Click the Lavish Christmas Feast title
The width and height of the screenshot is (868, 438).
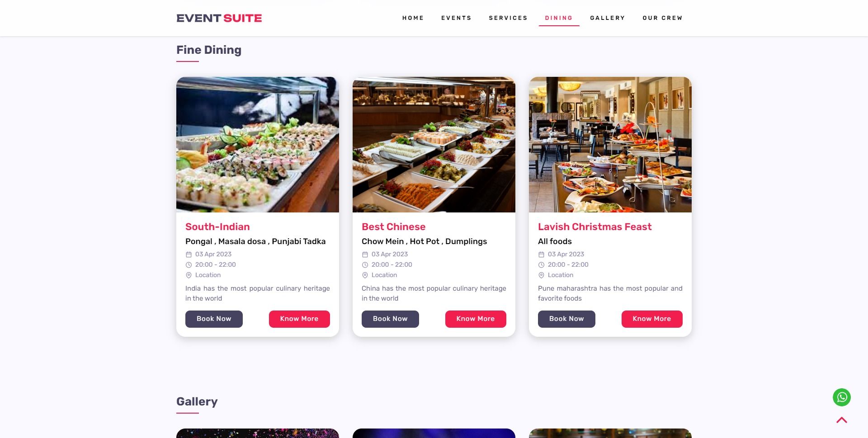(594, 227)
